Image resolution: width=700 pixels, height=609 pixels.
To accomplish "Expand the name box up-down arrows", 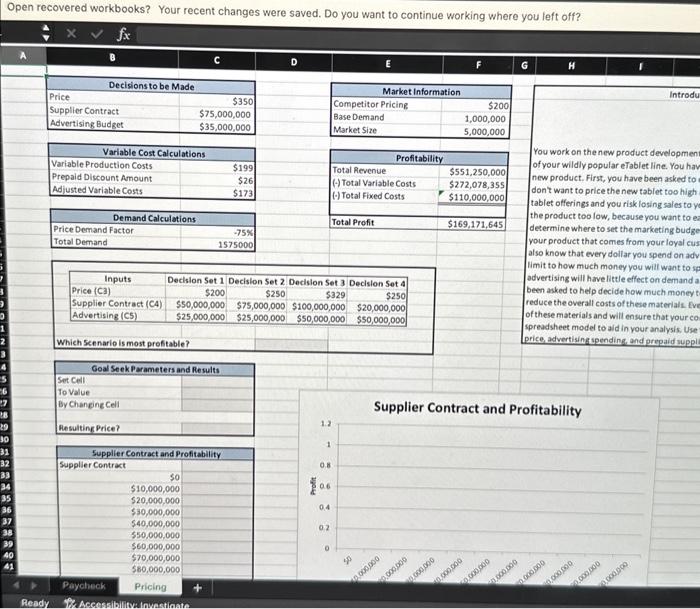I will coord(45,32).
